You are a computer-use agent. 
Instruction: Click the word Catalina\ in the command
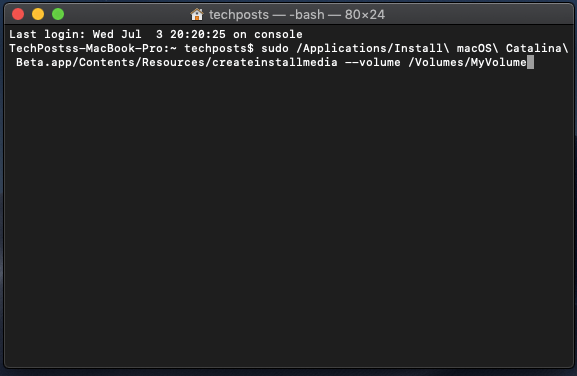(537, 48)
